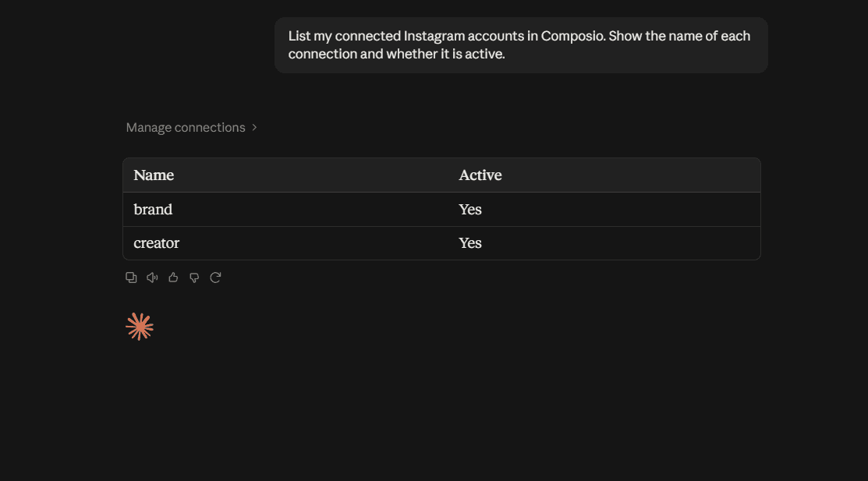Click the word Instagram in the prompt
Screen dimensions: 868x481
click(x=434, y=36)
